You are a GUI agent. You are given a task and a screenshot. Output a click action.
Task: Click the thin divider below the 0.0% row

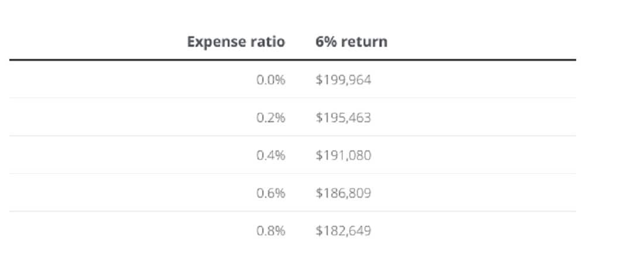(293, 98)
